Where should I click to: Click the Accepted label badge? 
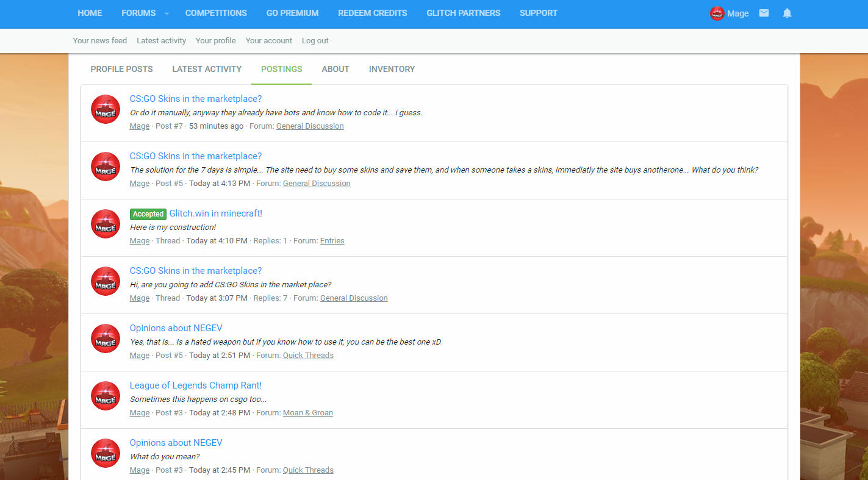(148, 214)
